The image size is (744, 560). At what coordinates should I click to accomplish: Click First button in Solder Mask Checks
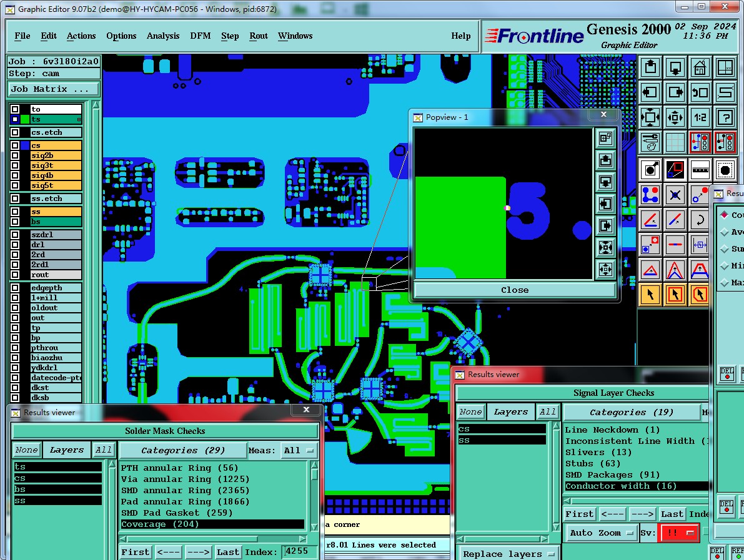click(135, 552)
